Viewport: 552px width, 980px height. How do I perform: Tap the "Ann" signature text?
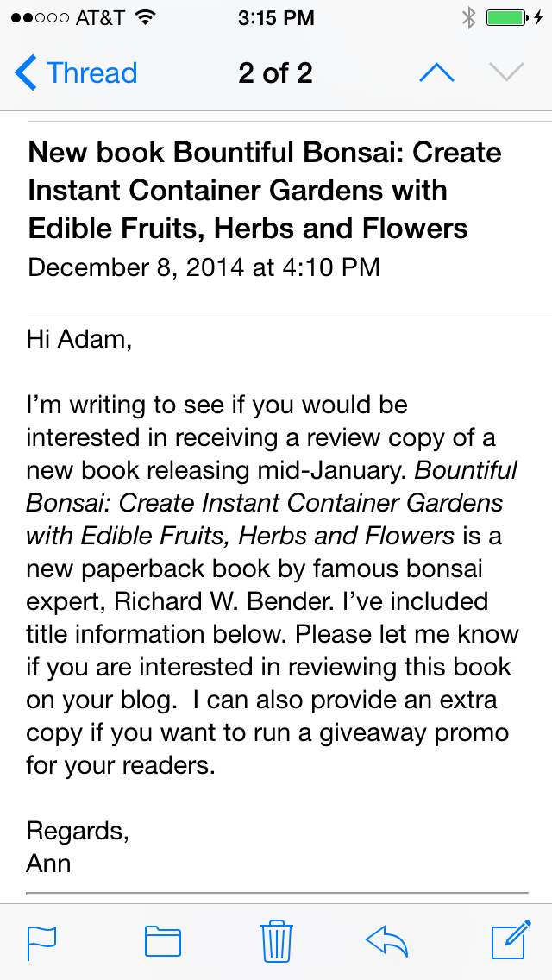click(48, 863)
